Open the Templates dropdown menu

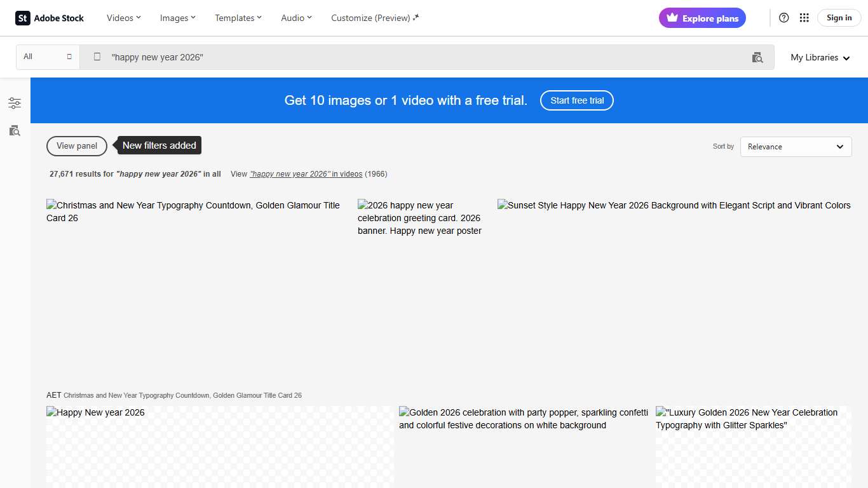pos(238,18)
